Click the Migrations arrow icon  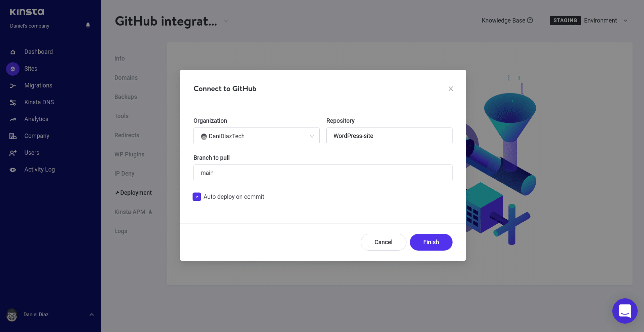pyautogui.click(x=13, y=86)
